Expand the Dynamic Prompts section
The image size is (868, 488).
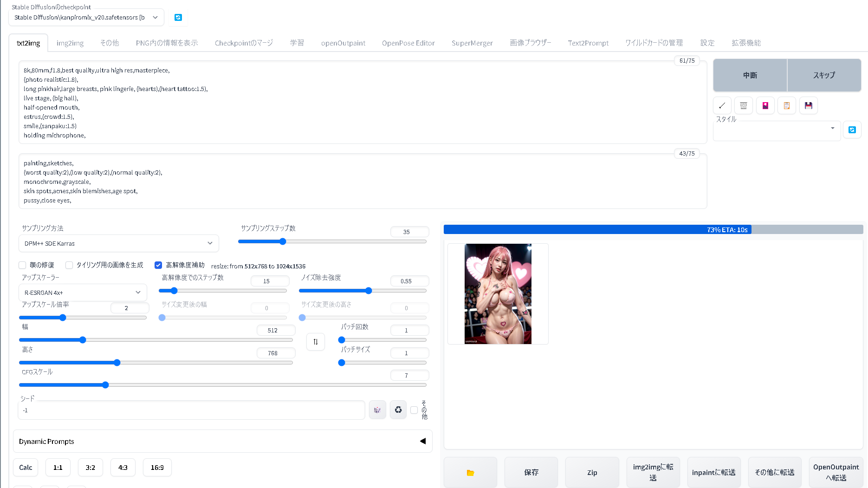(x=222, y=441)
